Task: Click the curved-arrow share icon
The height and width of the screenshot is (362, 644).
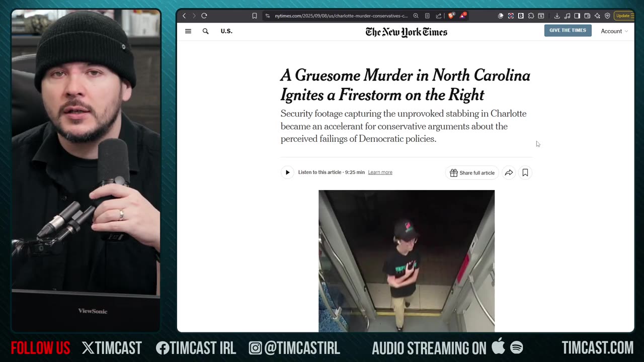Action: pos(509,172)
